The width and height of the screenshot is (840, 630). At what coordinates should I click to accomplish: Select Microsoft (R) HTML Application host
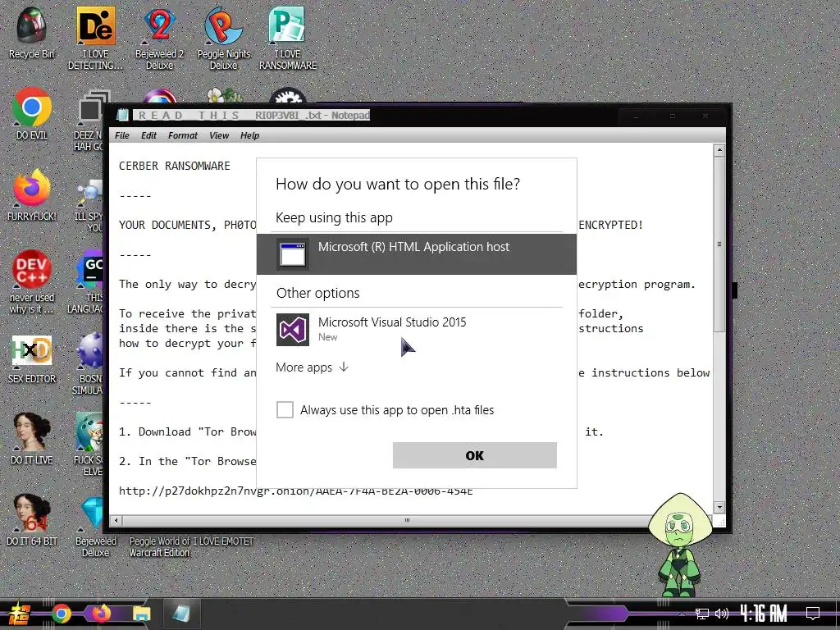tap(417, 254)
